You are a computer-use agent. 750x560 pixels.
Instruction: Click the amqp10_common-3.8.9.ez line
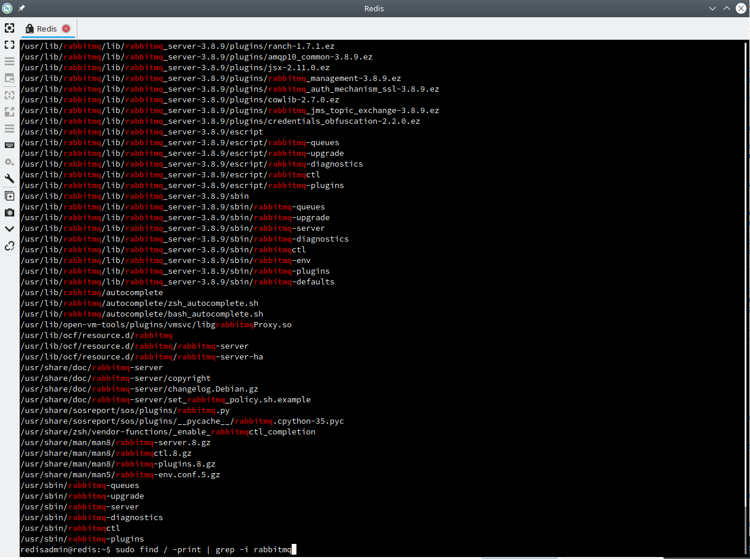tap(196, 57)
